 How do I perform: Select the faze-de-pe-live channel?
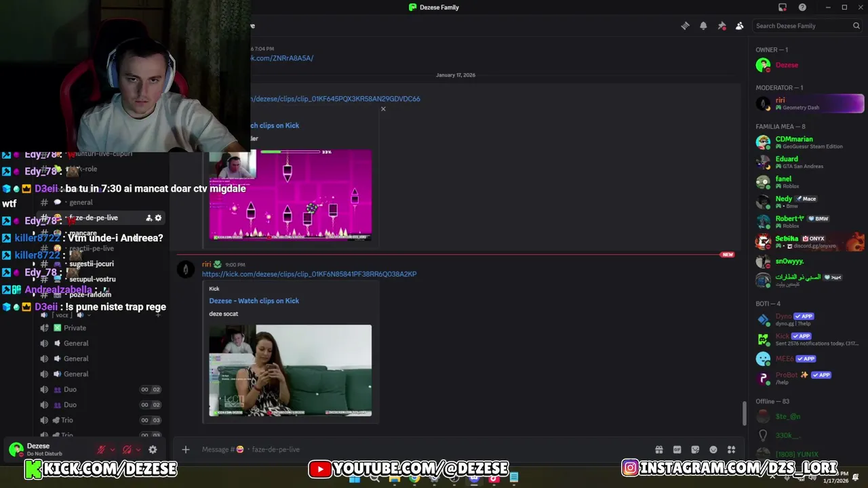(102, 218)
